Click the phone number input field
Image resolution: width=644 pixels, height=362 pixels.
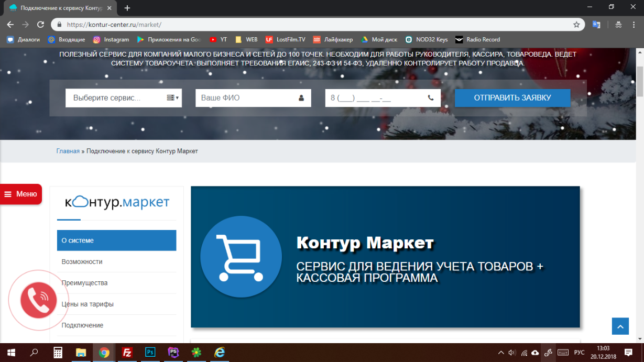click(x=383, y=98)
